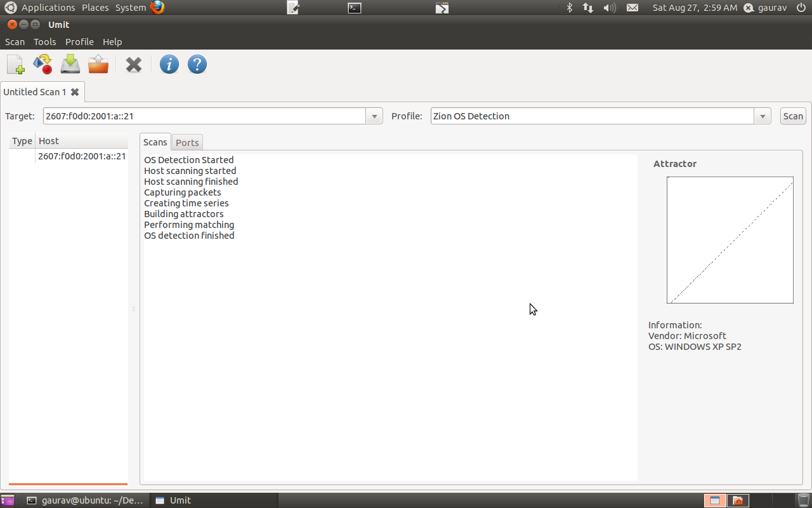Open the System menu
The height and width of the screenshot is (508, 812).
(131, 8)
